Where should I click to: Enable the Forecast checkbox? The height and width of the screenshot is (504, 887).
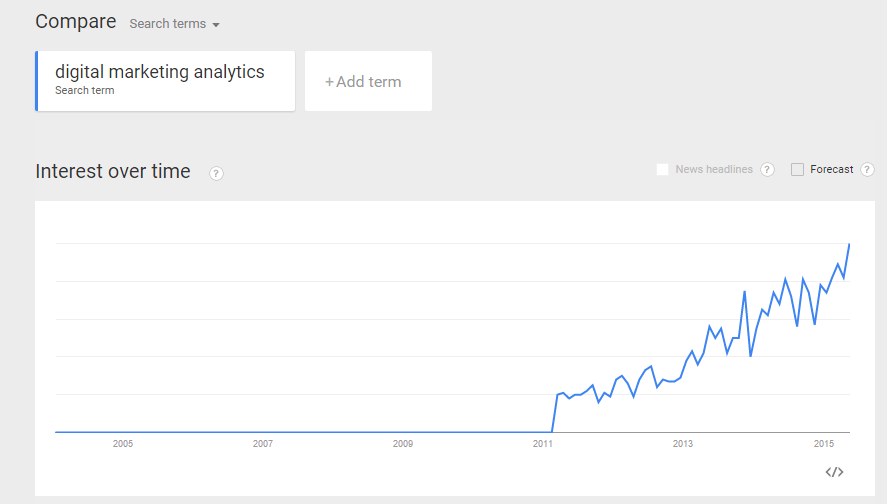click(x=797, y=169)
